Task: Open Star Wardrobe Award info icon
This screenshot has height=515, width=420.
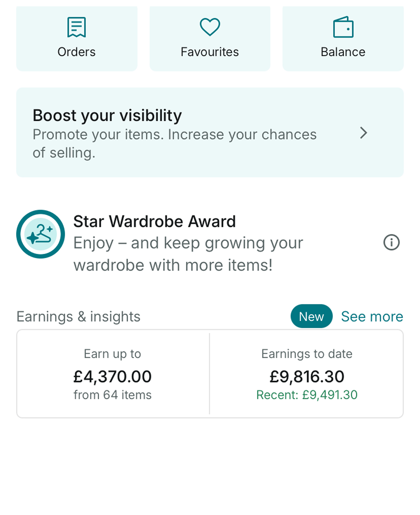Action: [x=391, y=242]
